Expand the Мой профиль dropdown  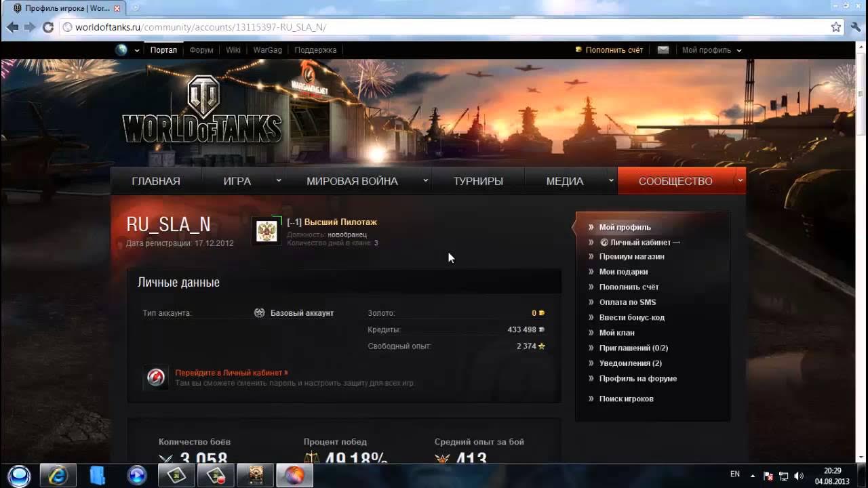738,50
